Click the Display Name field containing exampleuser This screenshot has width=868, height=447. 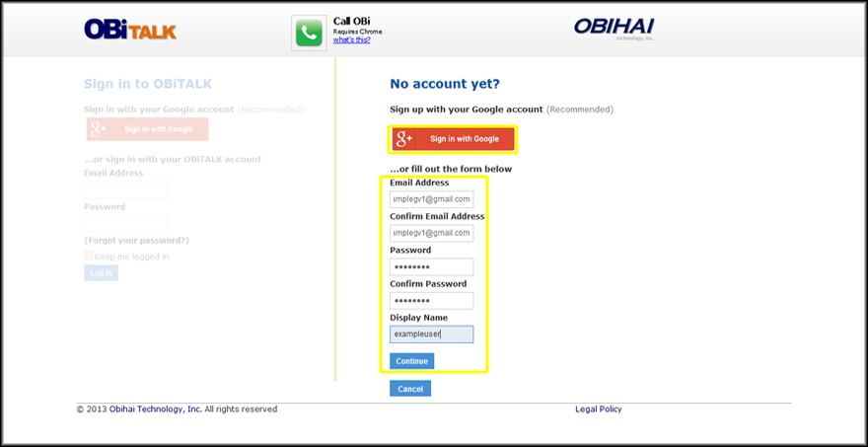[432, 335]
